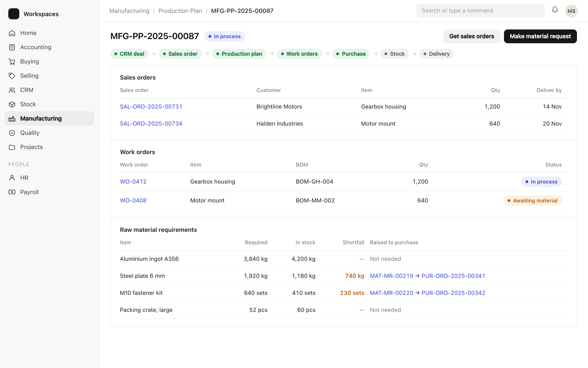Open Selling workspace label
The height and width of the screenshot is (368, 588).
point(29,76)
